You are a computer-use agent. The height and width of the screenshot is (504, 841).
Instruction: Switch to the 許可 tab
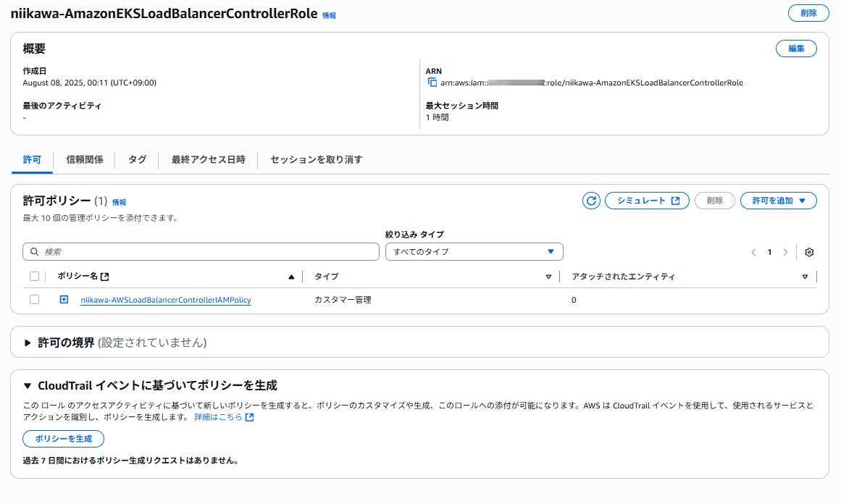pos(32,160)
